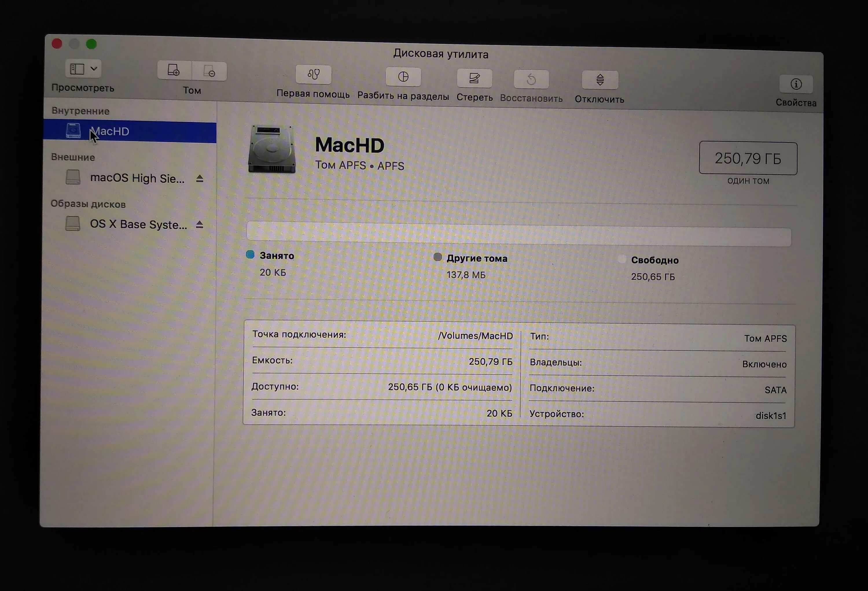
Task: Click the Емкость 250,79 ГБ value
Action: (490, 361)
